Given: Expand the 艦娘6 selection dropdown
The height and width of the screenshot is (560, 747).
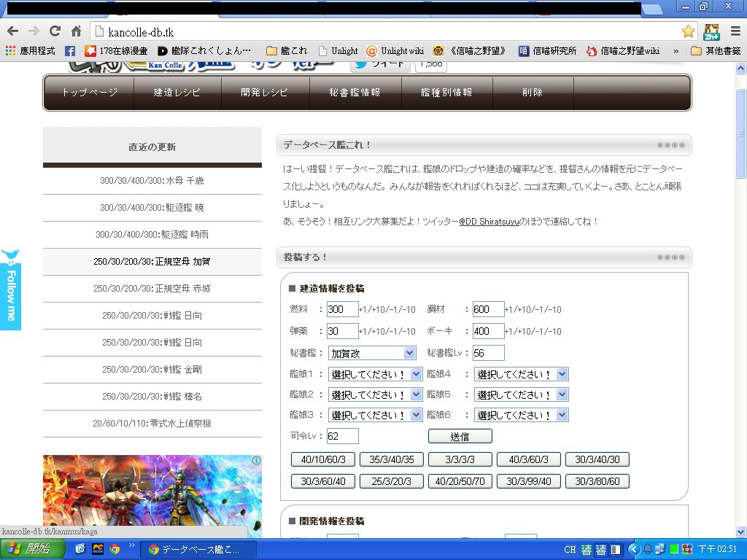Looking at the screenshot, I should click(x=521, y=415).
